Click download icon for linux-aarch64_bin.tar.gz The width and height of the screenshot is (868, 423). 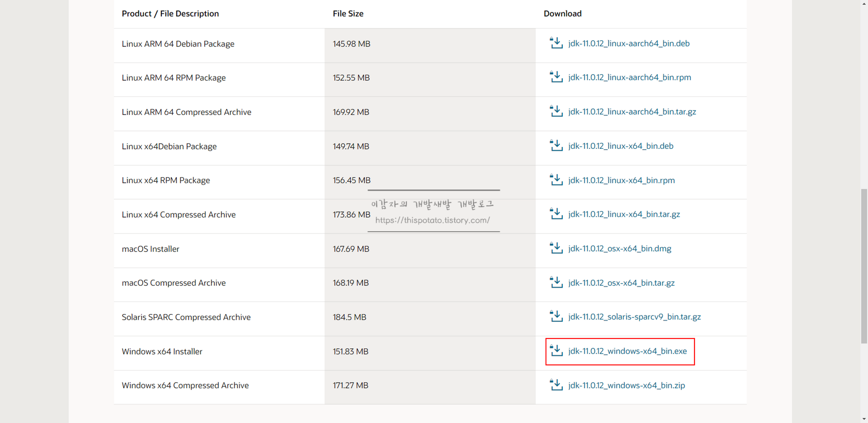click(556, 111)
